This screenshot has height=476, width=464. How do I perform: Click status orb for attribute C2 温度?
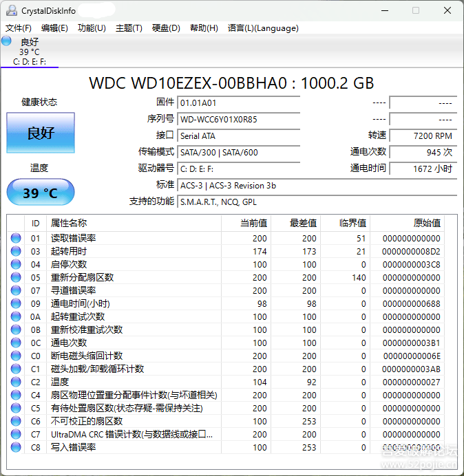click(16, 382)
